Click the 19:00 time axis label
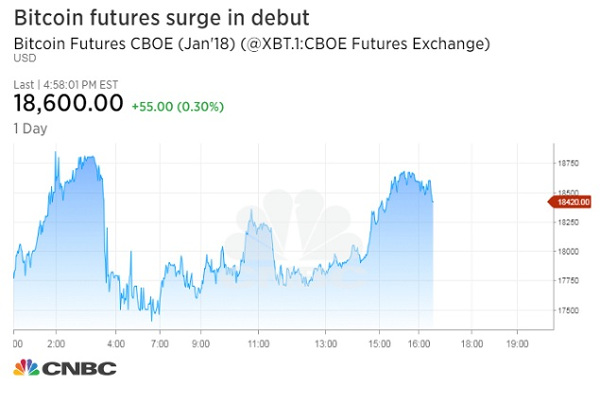The width and height of the screenshot is (600, 403). pyautogui.click(x=516, y=342)
